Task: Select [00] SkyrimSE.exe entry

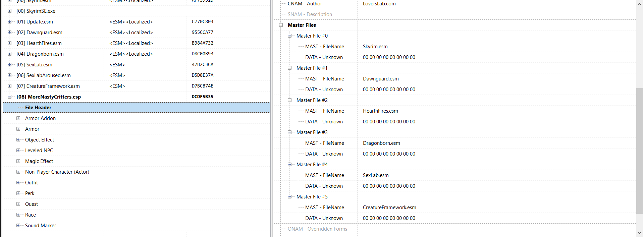Action: (36, 11)
